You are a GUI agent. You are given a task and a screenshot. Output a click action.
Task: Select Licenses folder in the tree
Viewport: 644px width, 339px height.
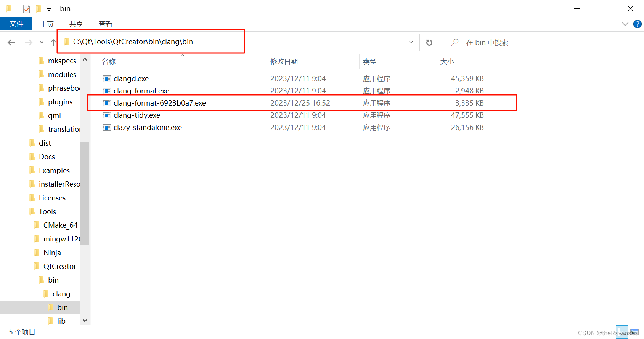[52, 198]
